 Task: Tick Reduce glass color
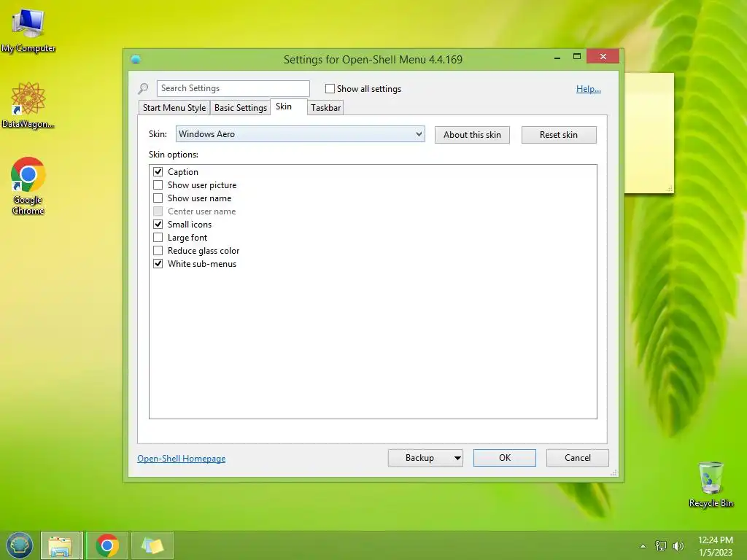tap(158, 251)
